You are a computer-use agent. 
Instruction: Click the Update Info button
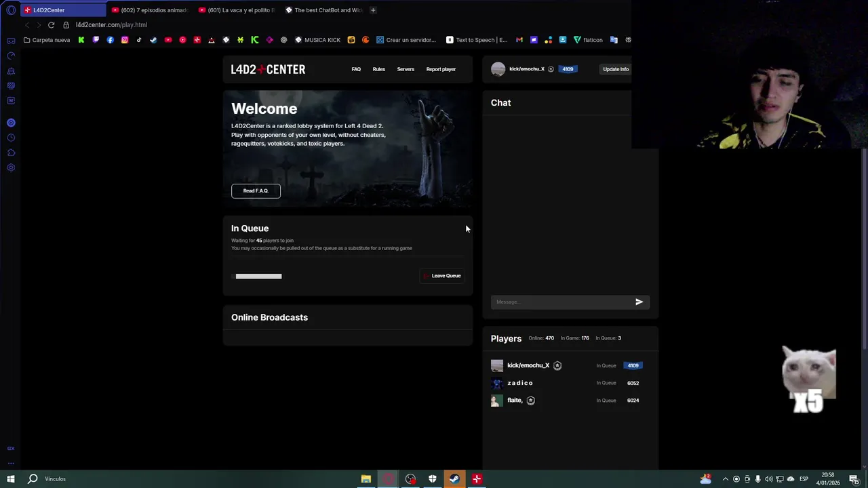(x=616, y=69)
